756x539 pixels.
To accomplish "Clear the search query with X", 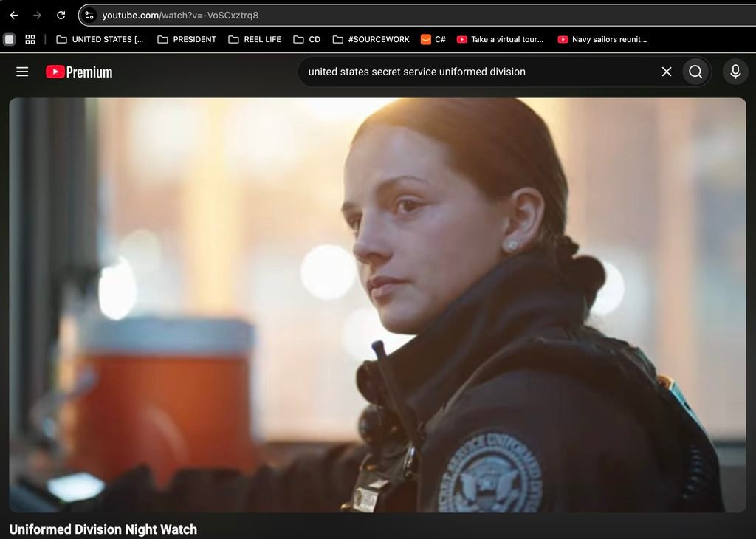I will coord(667,72).
